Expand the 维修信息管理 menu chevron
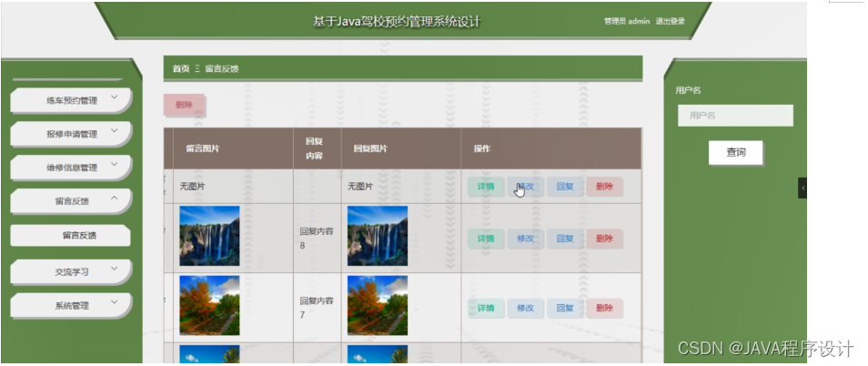 point(114,165)
